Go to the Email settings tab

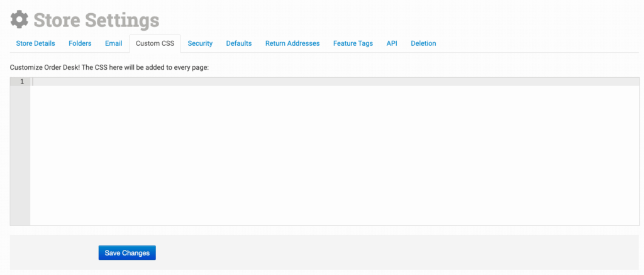pyautogui.click(x=113, y=43)
